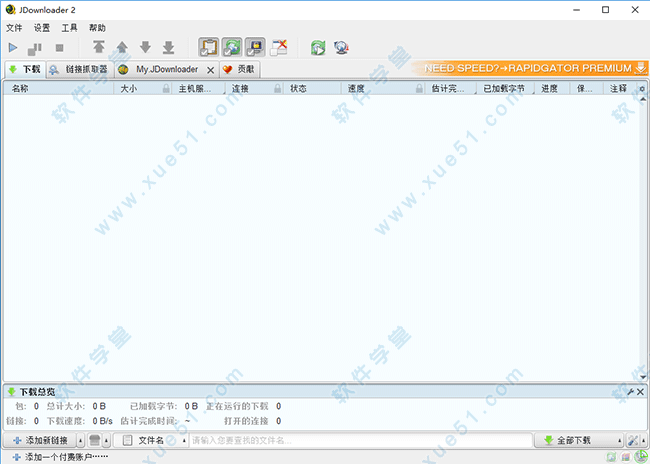The image size is (650, 464).
Task: Open dropdown arrow next to 添加新链接
Action: (x=78, y=440)
